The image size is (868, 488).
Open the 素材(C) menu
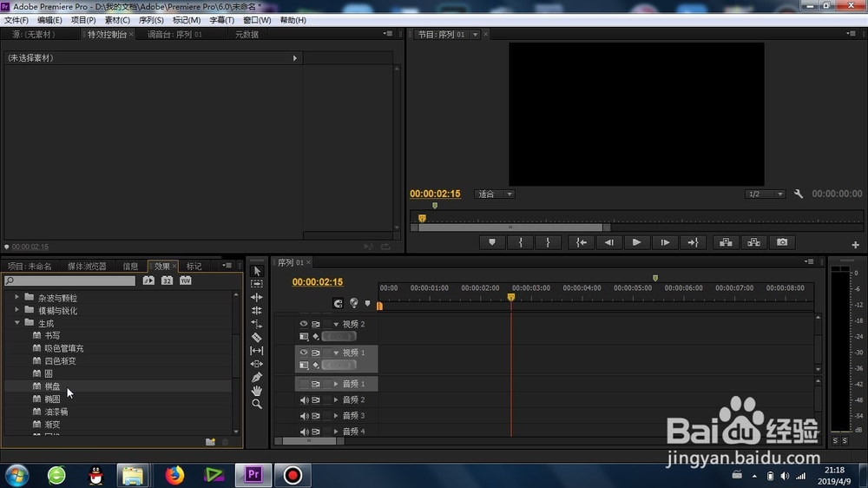[117, 20]
